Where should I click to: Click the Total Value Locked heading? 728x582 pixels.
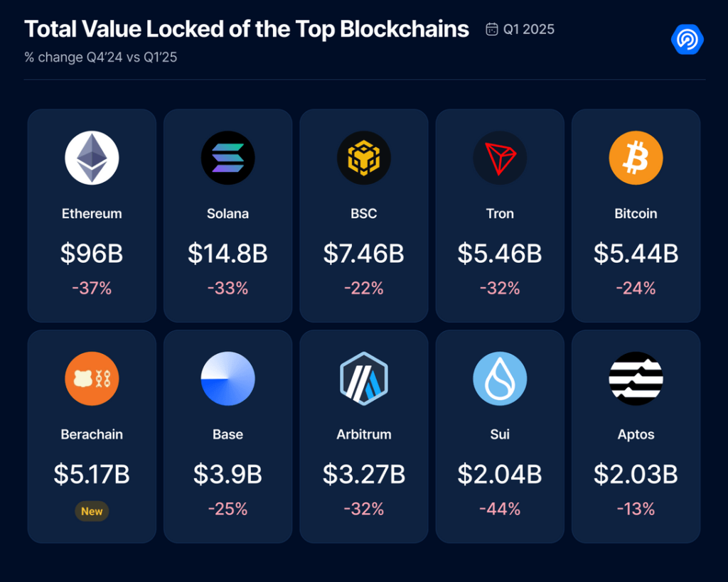pyautogui.click(x=247, y=29)
